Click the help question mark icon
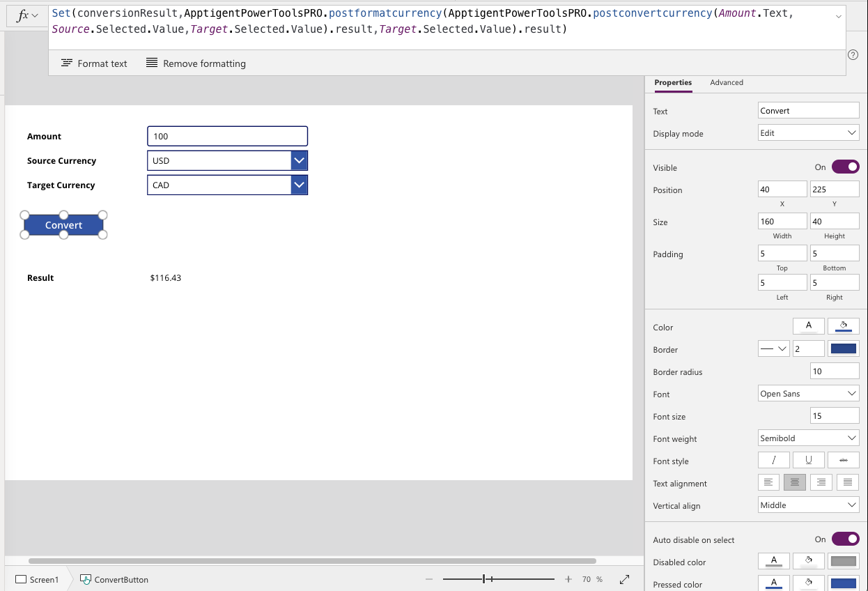Screen dimensions: 868x591 point(853,55)
